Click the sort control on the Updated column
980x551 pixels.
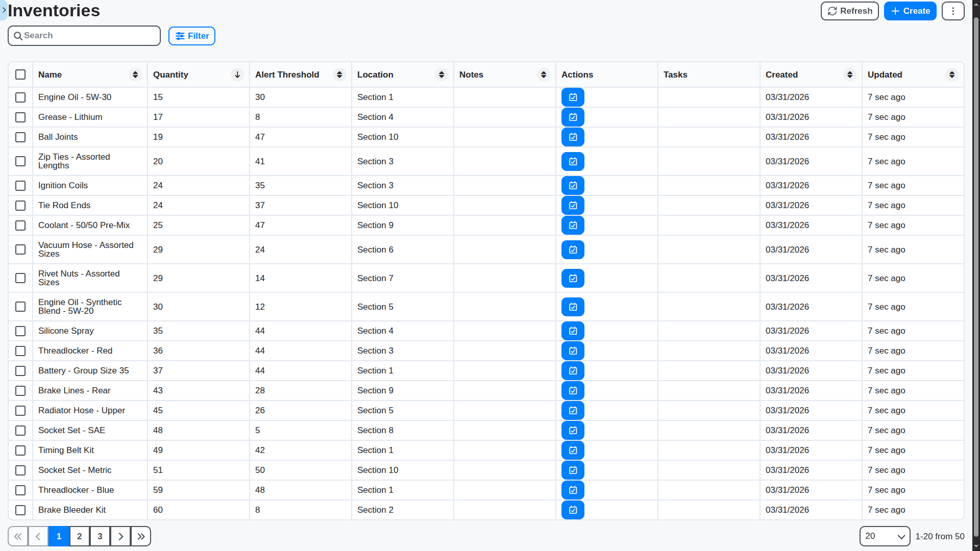[952, 74]
